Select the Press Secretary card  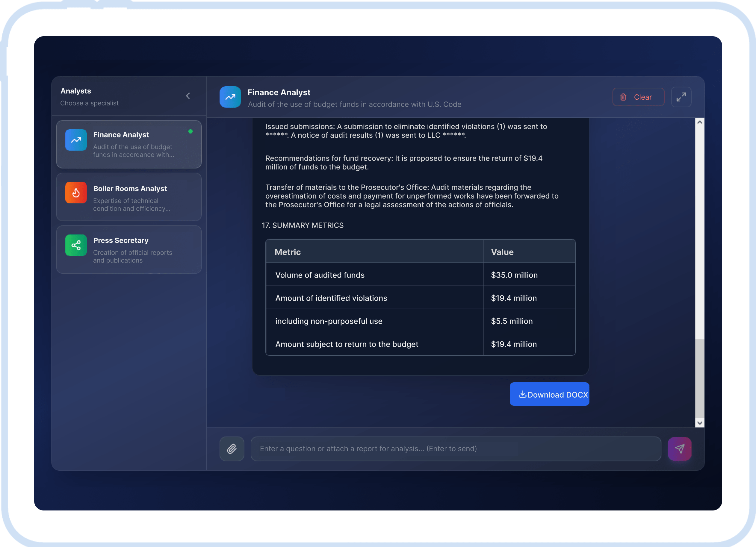point(129,249)
